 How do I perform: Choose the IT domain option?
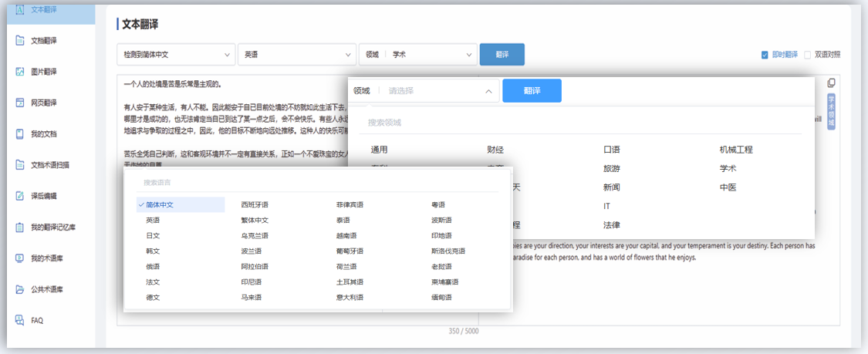click(606, 207)
